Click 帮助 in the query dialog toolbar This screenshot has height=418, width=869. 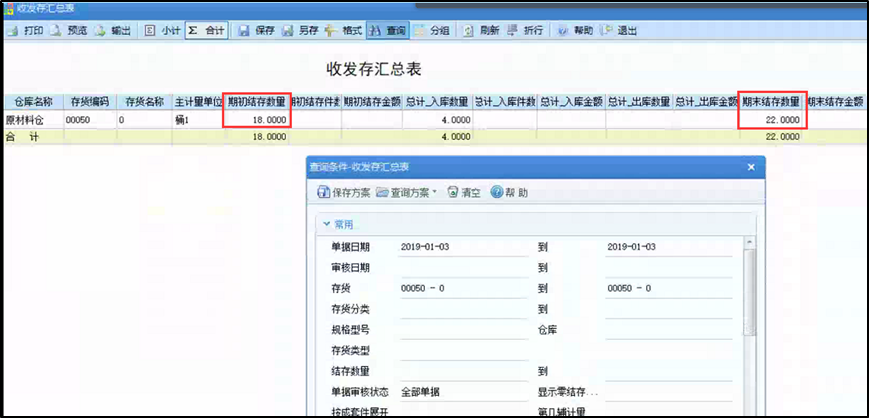point(509,192)
